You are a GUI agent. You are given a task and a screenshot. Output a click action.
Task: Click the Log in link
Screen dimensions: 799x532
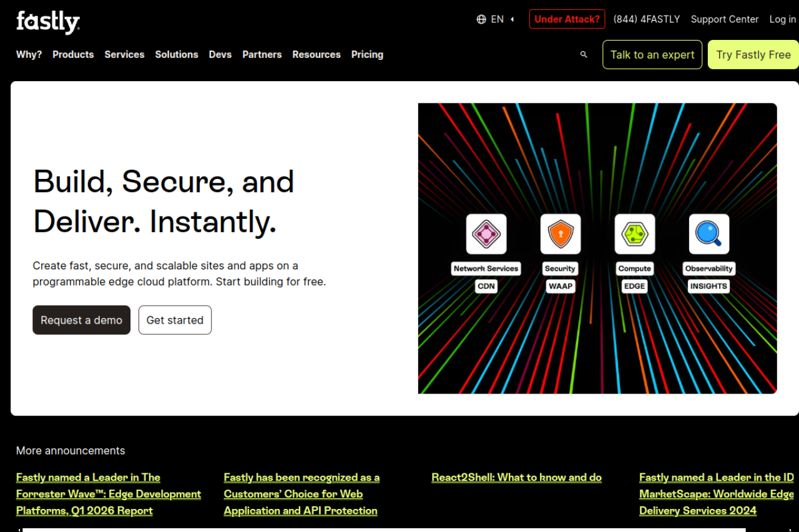[782, 19]
